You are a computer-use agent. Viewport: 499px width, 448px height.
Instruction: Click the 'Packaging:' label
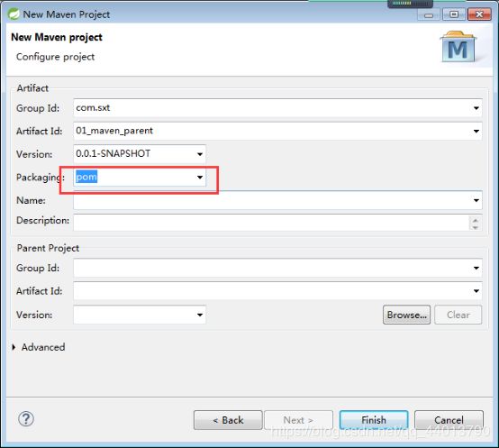tap(41, 178)
